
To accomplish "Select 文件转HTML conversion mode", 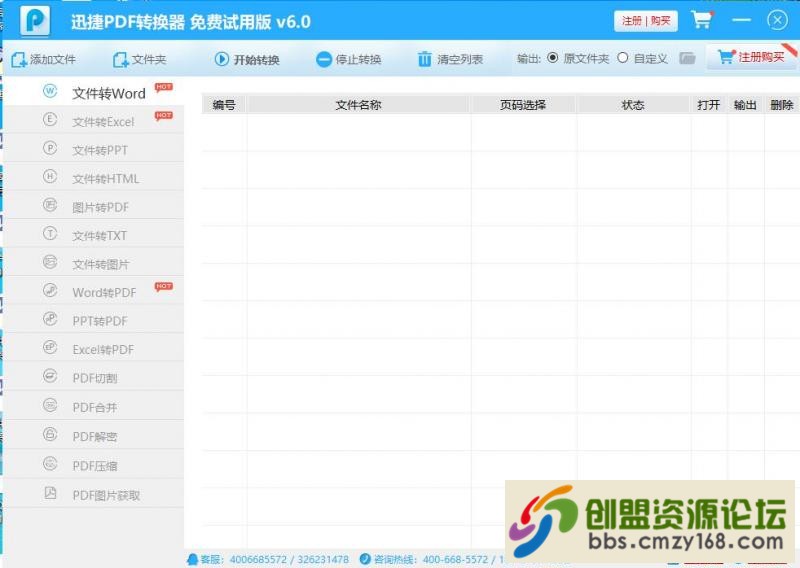I will [x=94, y=178].
